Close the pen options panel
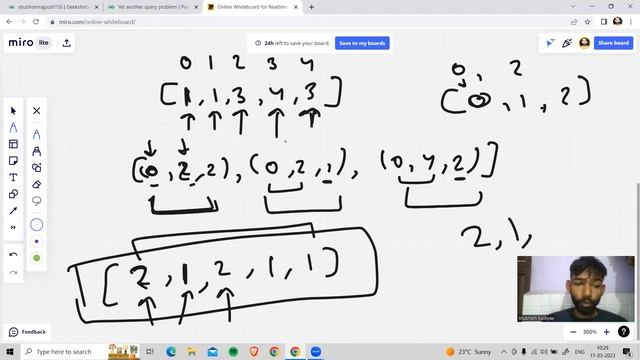 (36, 111)
